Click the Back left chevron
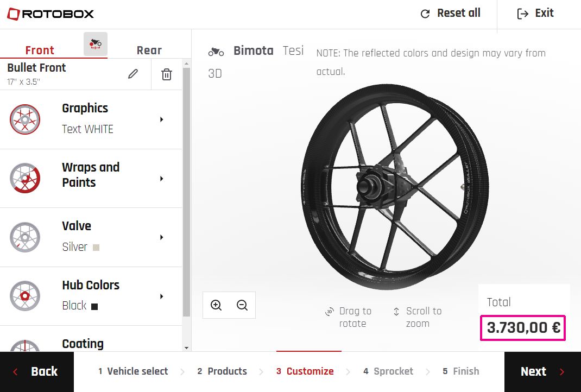 (16, 371)
